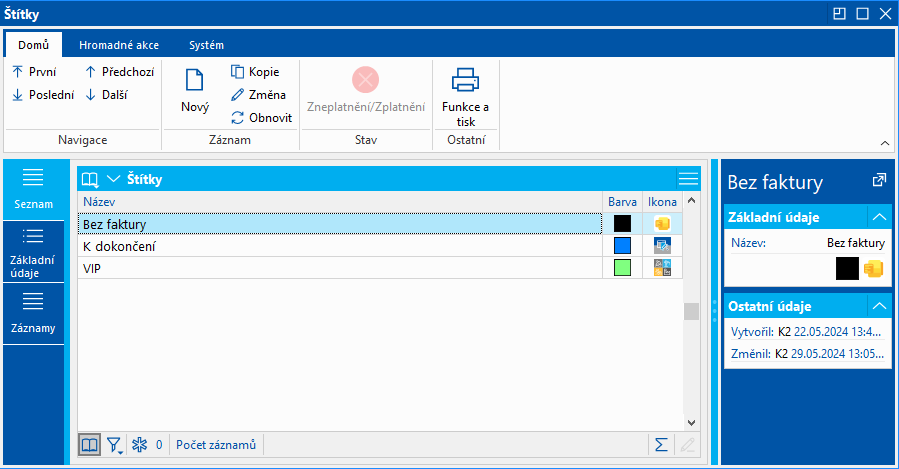
Task: Open the Záznamy sidebar page
Action: click(33, 313)
